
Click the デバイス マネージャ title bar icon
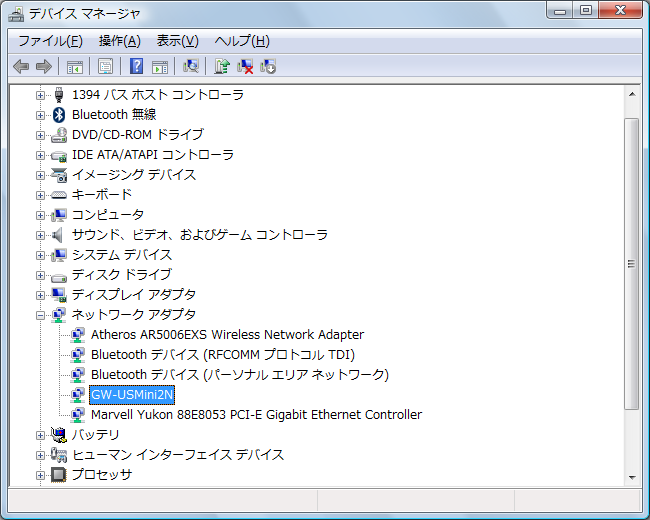(16, 14)
